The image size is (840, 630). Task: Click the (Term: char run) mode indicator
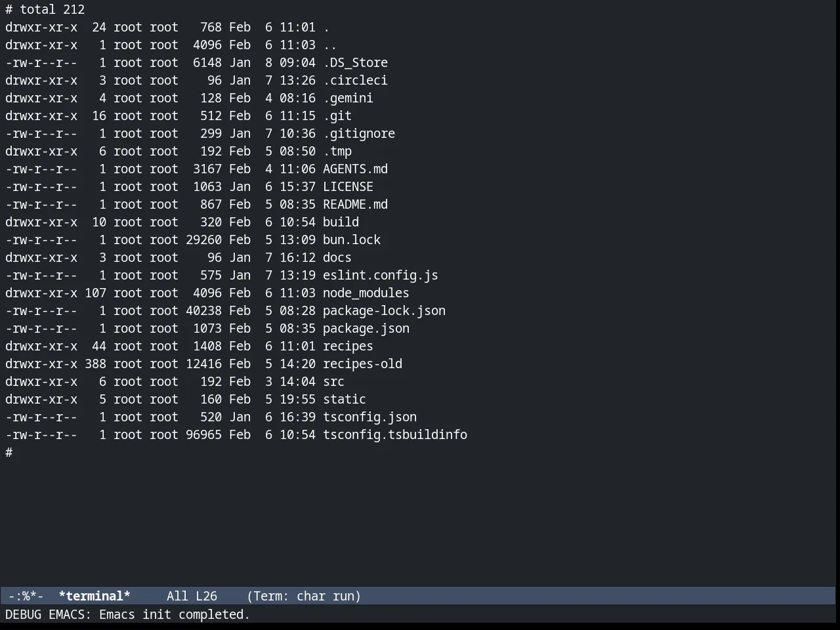304,596
